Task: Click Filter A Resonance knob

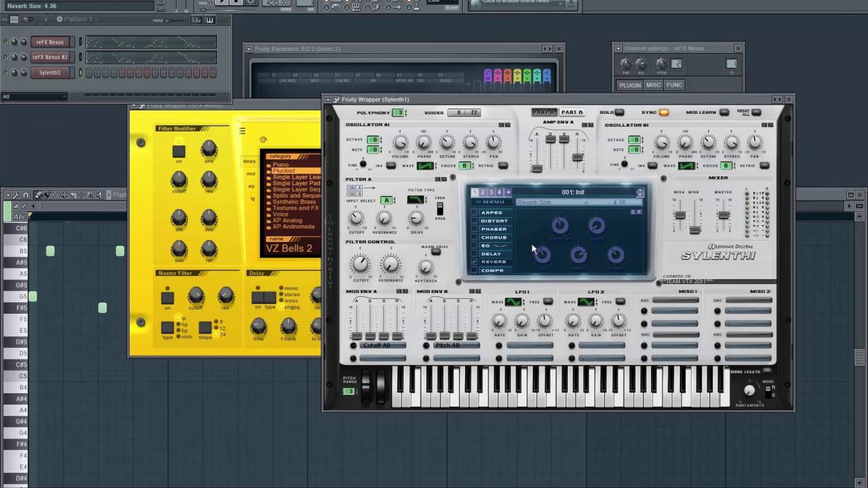Action: [384, 218]
